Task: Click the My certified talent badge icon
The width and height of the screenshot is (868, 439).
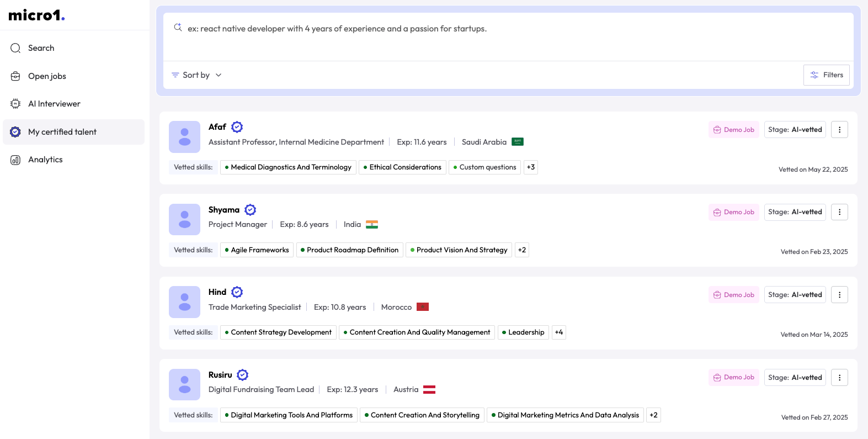Action: pos(15,132)
